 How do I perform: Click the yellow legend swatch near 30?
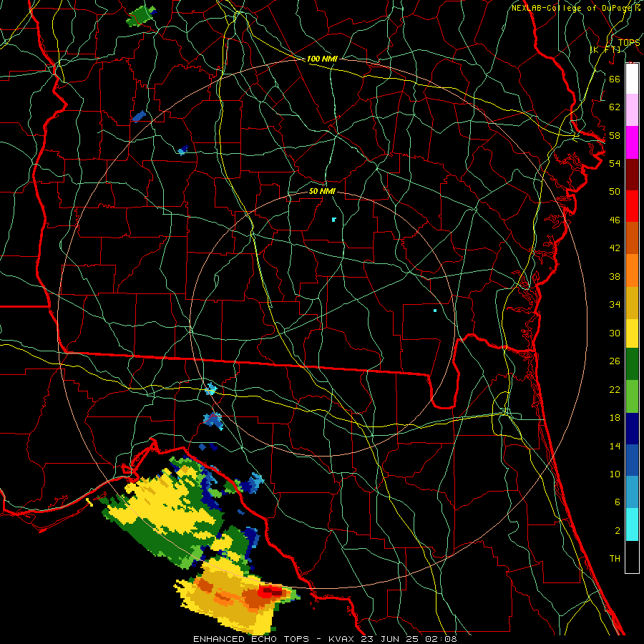coord(632,333)
